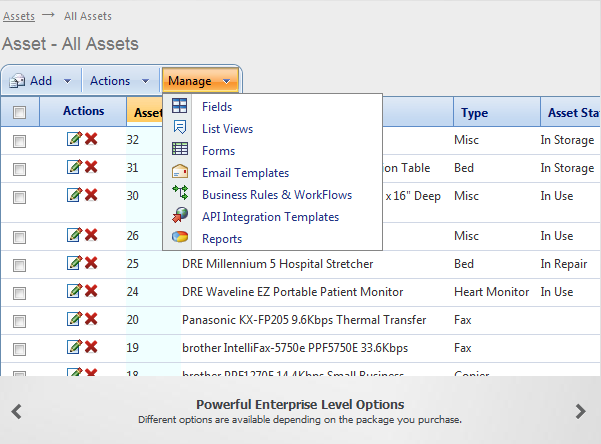The image size is (601, 444).
Task: Select the checkbox for asset 24 row
Action: click(19, 293)
